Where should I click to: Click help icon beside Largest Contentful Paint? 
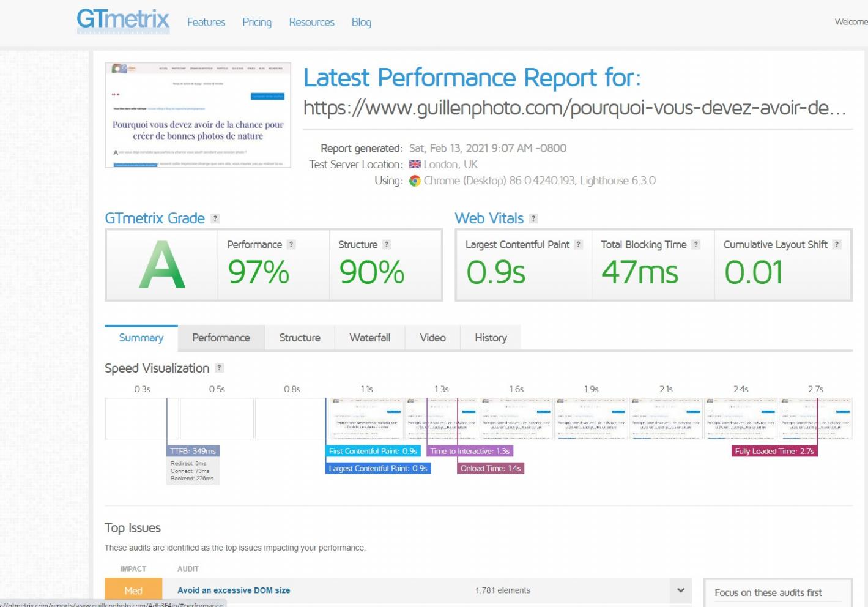point(578,244)
